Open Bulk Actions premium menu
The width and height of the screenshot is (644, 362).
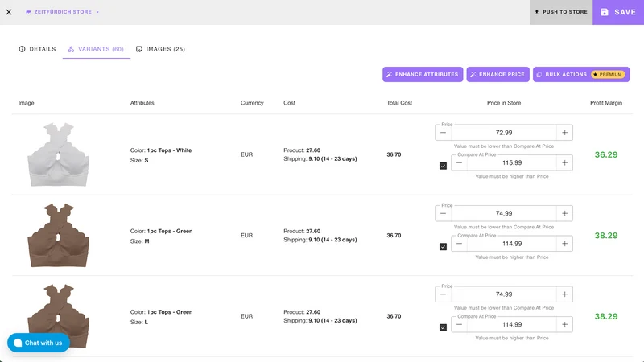581,74
